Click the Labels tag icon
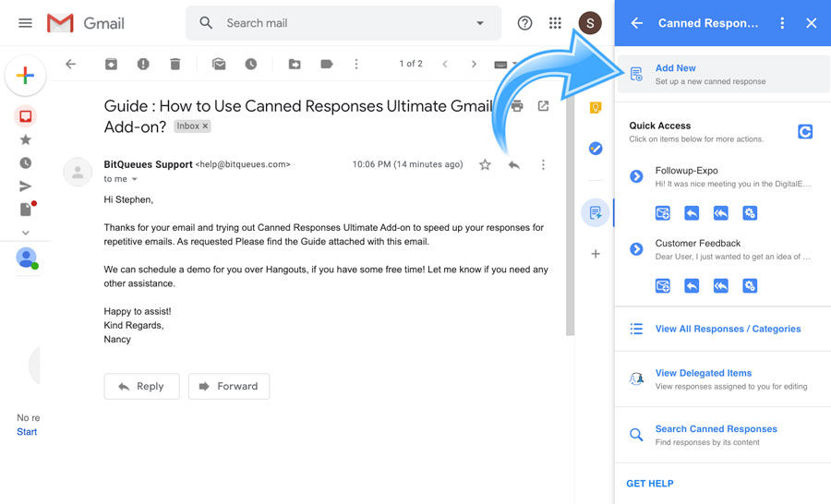The width and height of the screenshot is (831, 504). 326,64
